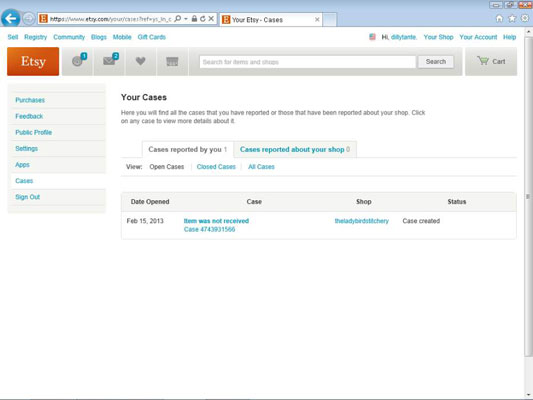Image resolution: width=533 pixels, height=400 pixels.
Task: Click the browser back arrow
Action: (x=10, y=18)
